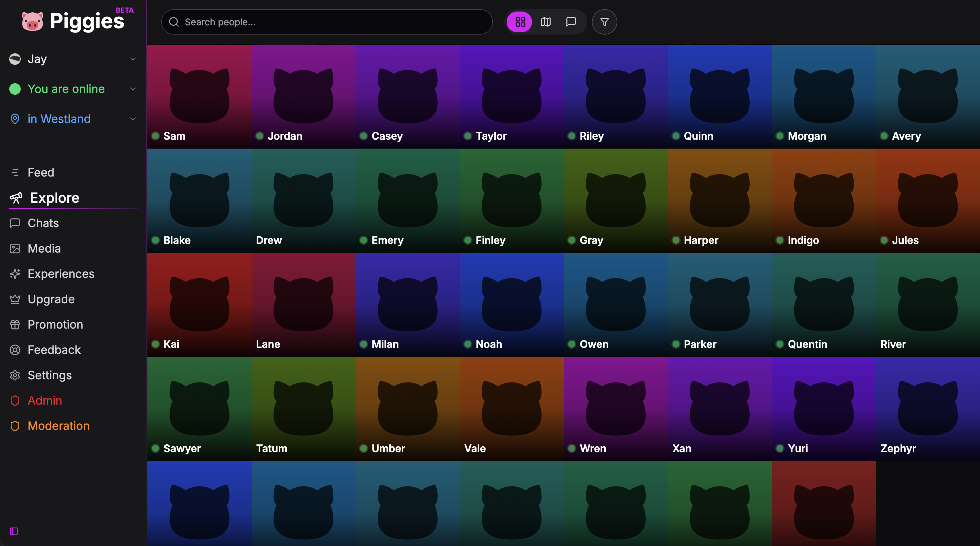Open the filter funnel button
This screenshot has height=546, width=980.
click(x=604, y=22)
